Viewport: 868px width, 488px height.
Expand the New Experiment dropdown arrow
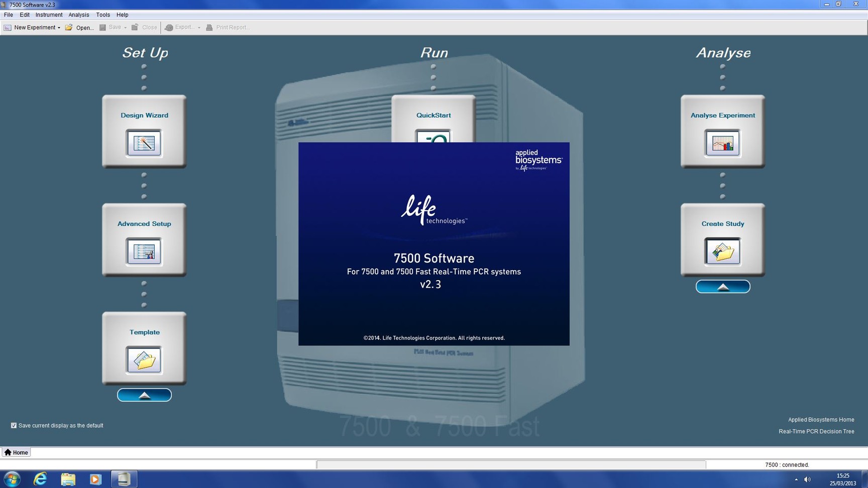(59, 28)
